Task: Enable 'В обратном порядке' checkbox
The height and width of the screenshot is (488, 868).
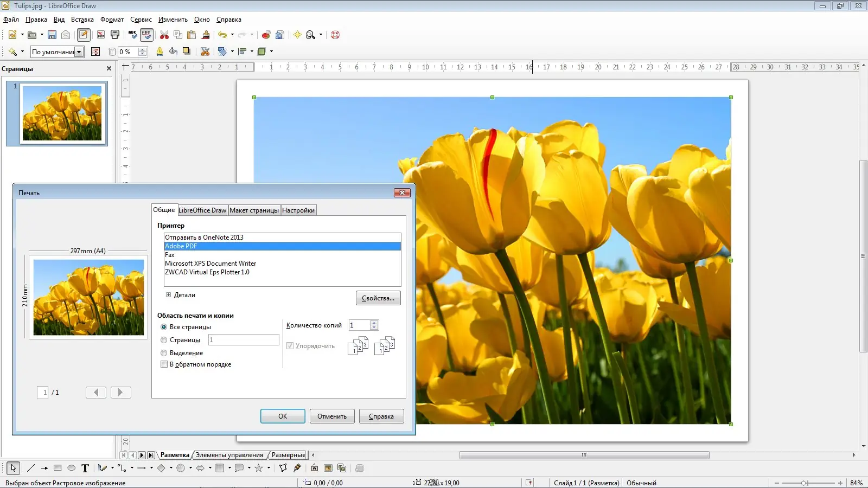Action: point(164,364)
